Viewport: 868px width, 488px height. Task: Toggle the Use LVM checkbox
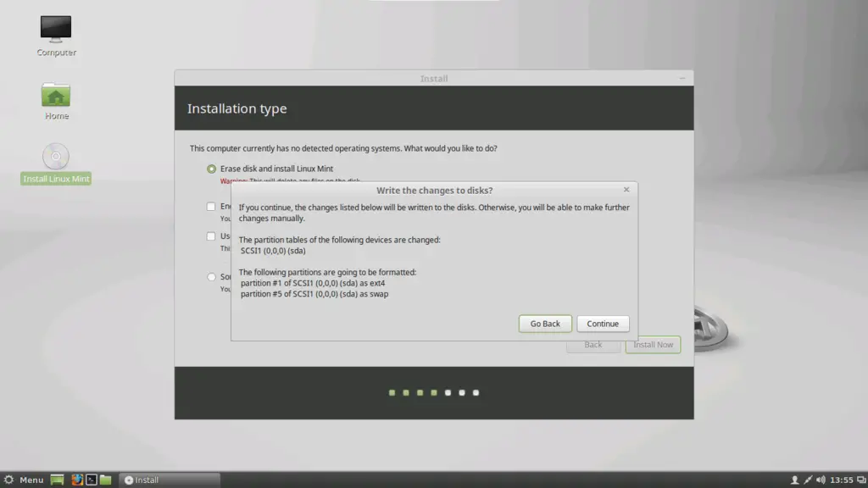point(211,236)
